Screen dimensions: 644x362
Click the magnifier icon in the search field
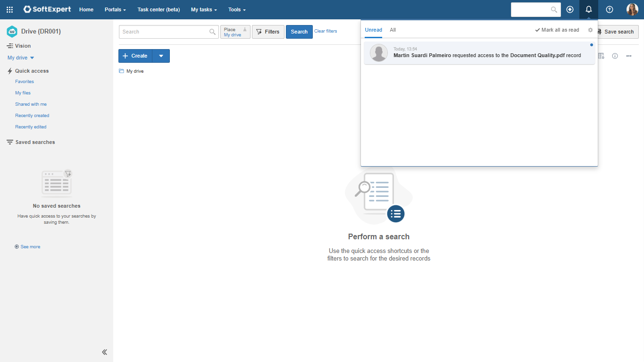[212, 32]
